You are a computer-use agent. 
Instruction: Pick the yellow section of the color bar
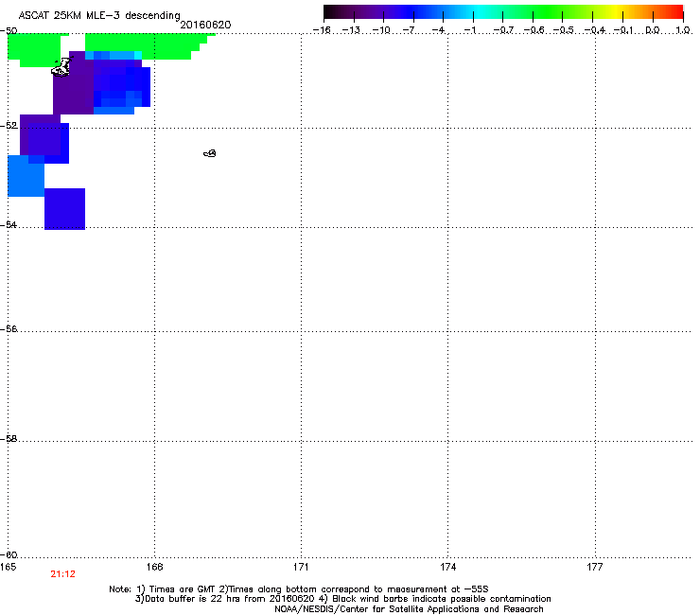[x=615, y=12]
